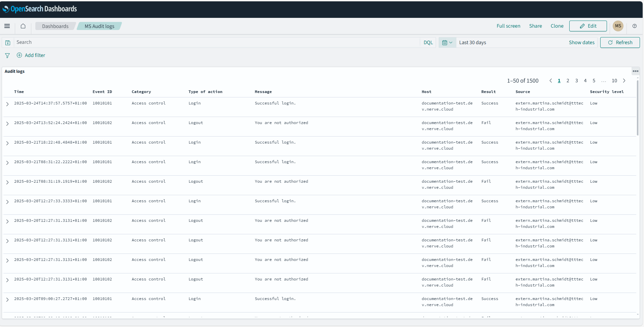Screen dimensions: 644x327
Task: Go to page 10 of results
Action: tap(614, 81)
